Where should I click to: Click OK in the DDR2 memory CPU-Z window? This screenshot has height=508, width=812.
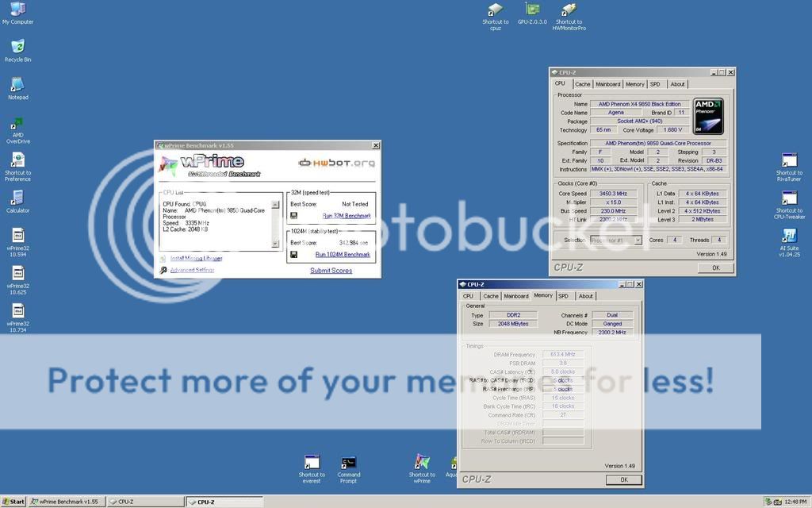coord(624,480)
